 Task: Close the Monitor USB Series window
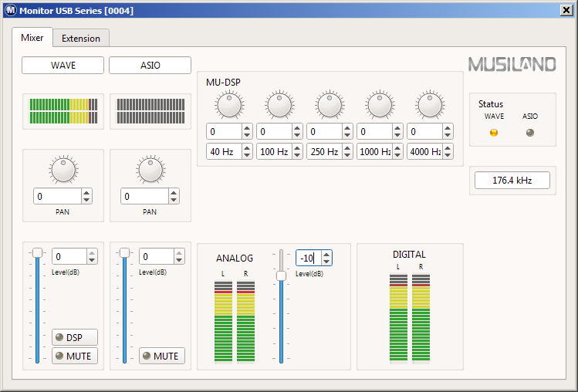(566, 10)
